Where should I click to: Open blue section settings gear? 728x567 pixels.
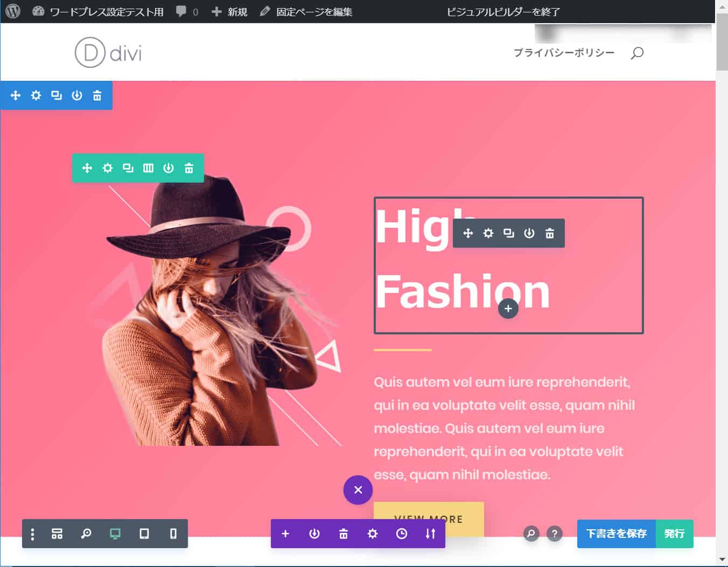tap(36, 95)
